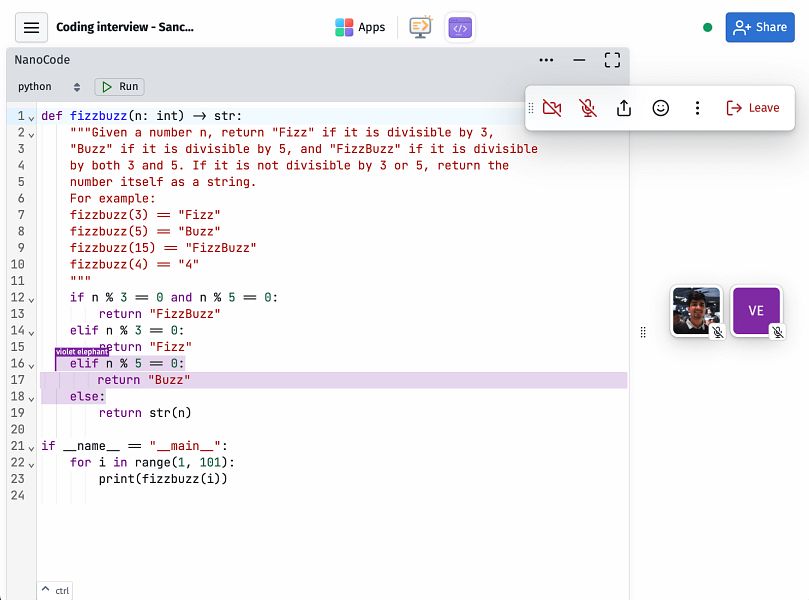The width and height of the screenshot is (809, 600).
Task: Open the hamburger menu
Action: 31,27
